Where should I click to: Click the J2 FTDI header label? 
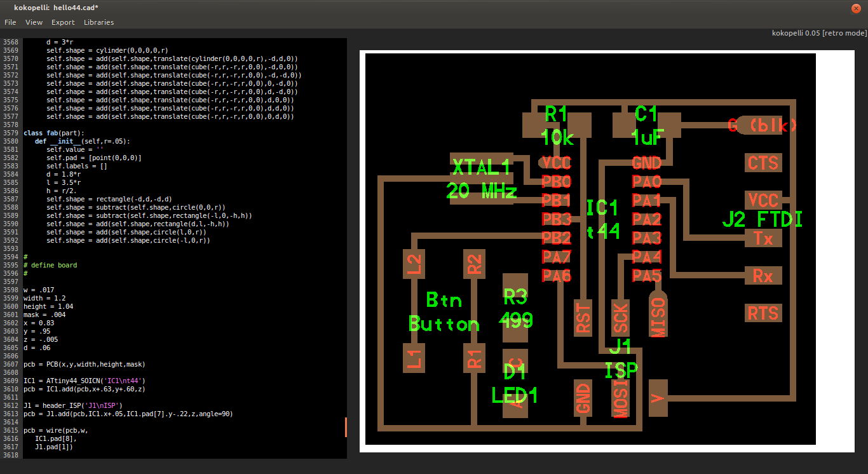[x=763, y=220]
